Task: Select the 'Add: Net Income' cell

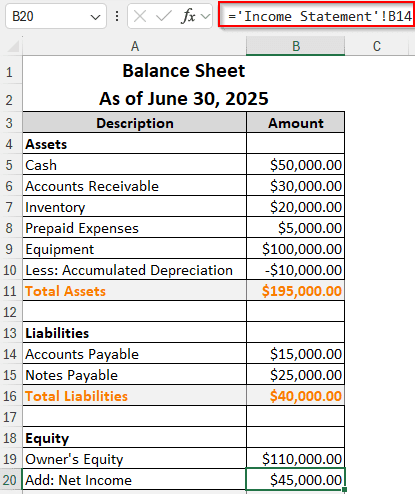Action: pyautogui.click(x=135, y=480)
